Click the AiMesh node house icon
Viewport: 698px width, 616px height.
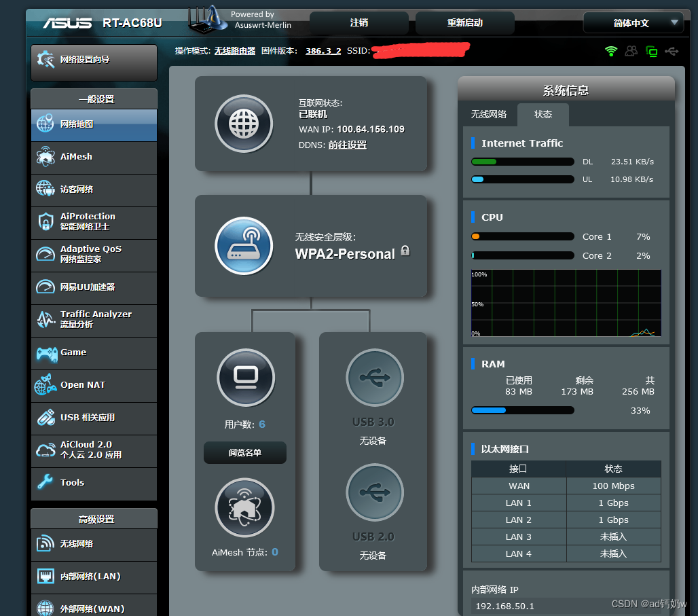244,507
